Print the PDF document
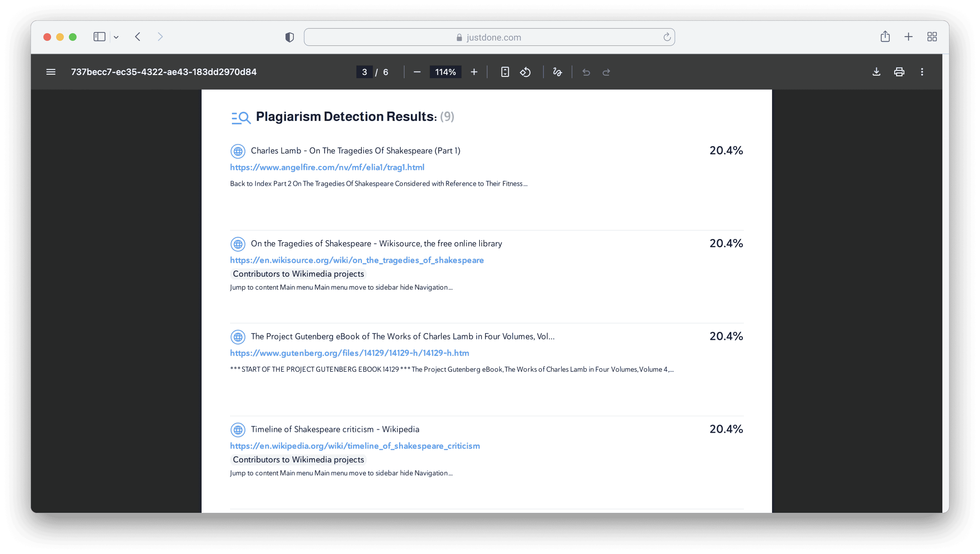 pyautogui.click(x=899, y=72)
